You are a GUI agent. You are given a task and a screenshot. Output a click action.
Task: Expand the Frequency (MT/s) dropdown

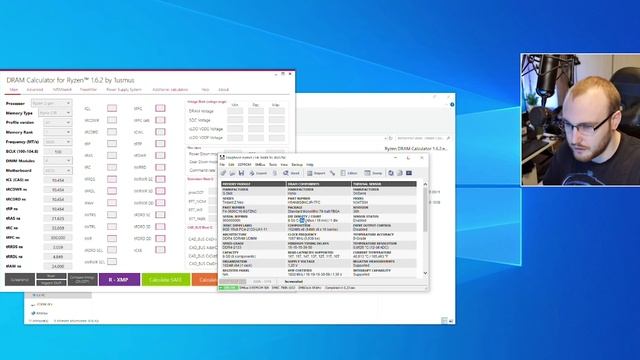click(x=58, y=142)
